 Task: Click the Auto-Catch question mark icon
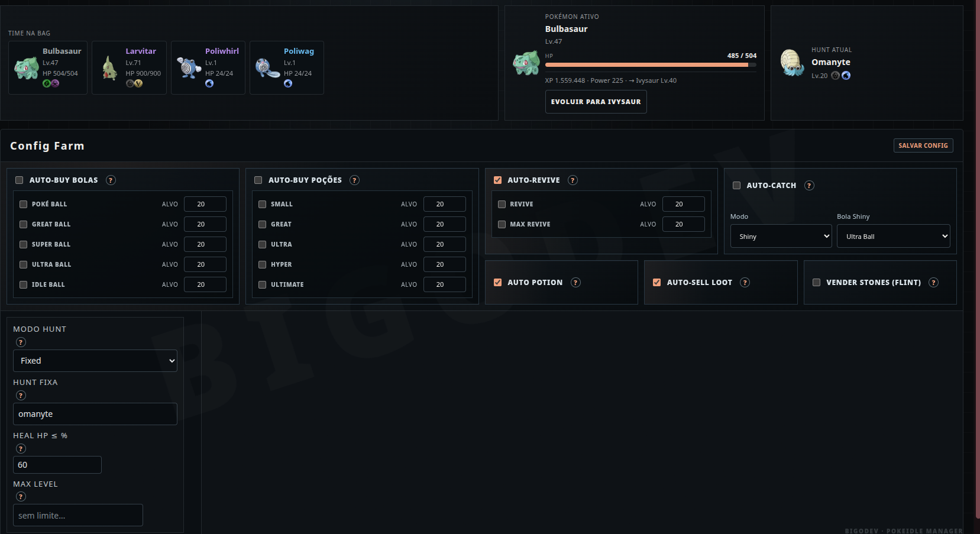809,185
